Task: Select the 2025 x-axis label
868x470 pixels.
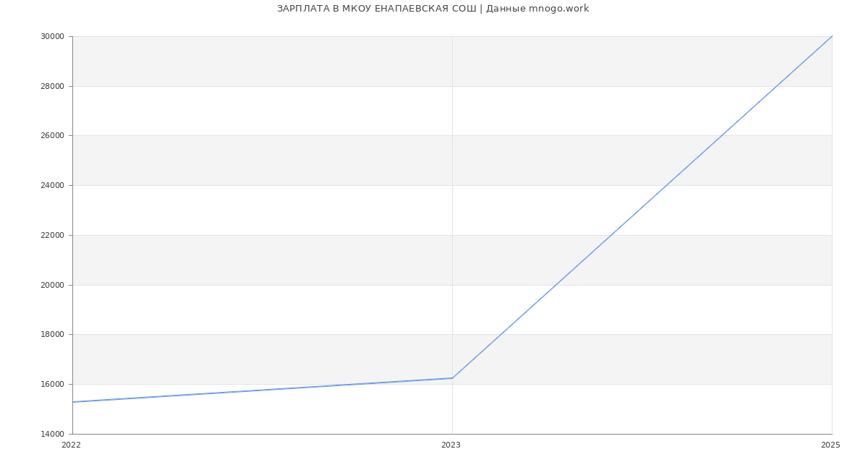Action: (x=830, y=445)
